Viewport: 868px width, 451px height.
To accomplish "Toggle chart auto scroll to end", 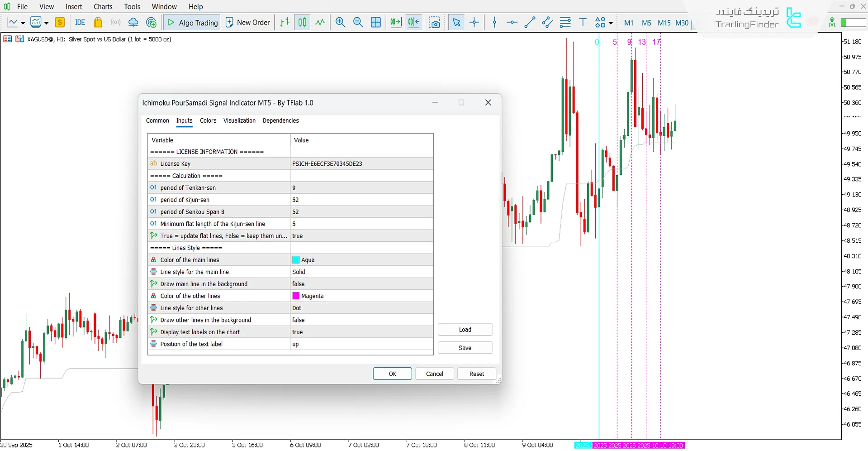I will point(396,23).
